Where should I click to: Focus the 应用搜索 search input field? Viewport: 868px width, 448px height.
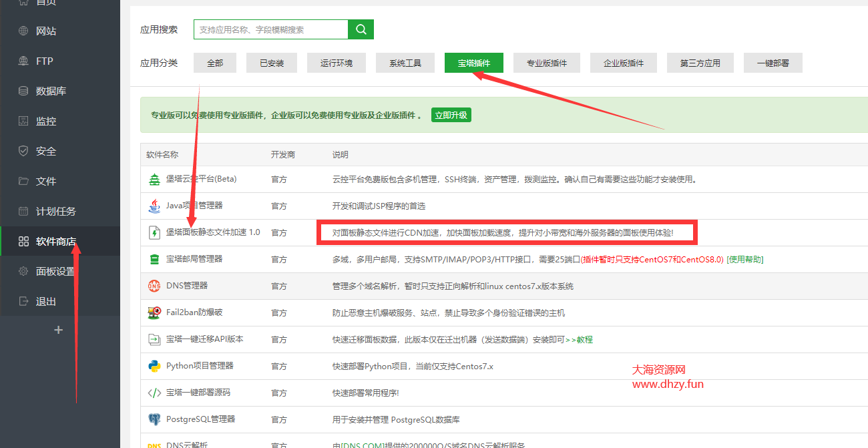tap(270, 29)
